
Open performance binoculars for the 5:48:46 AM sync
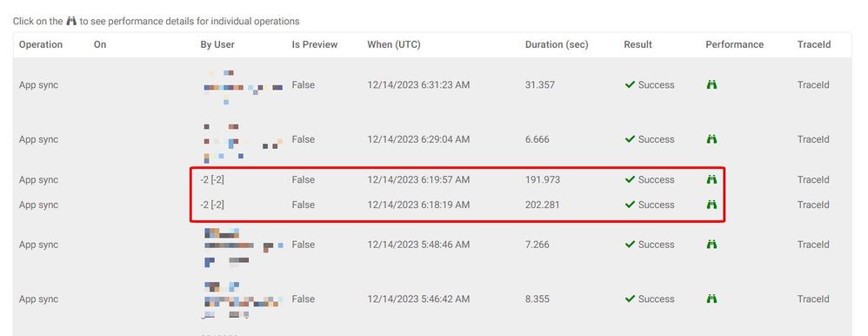[712, 245]
